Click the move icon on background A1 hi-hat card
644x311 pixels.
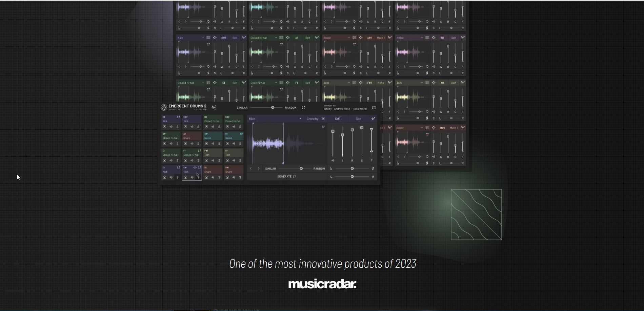pyautogui.click(x=288, y=38)
